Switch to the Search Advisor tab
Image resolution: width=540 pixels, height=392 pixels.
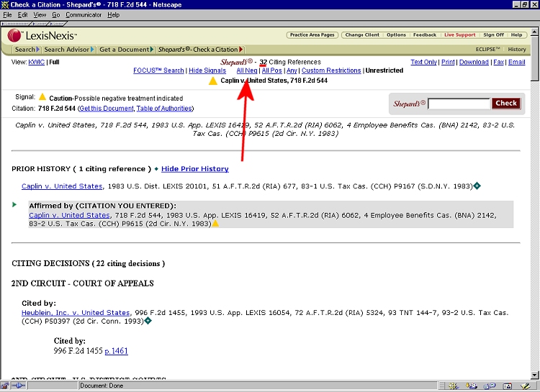coord(69,50)
